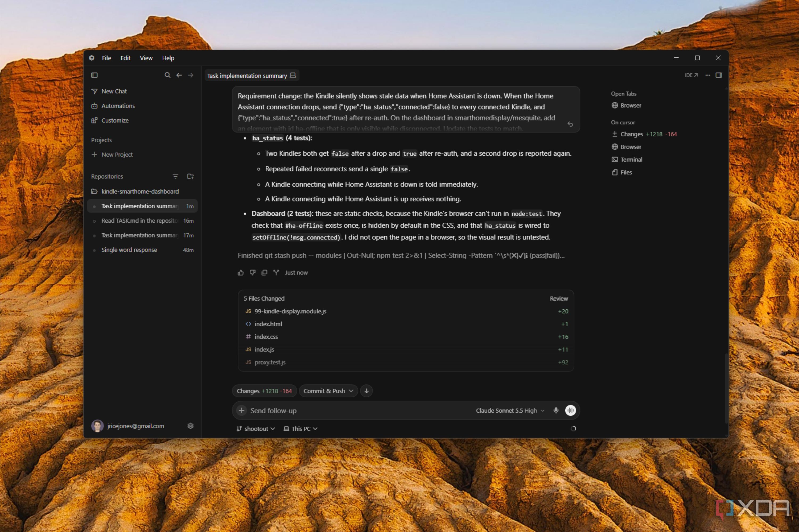Open the File menu
The width and height of the screenshot is (799, 532).
(106, 58)
